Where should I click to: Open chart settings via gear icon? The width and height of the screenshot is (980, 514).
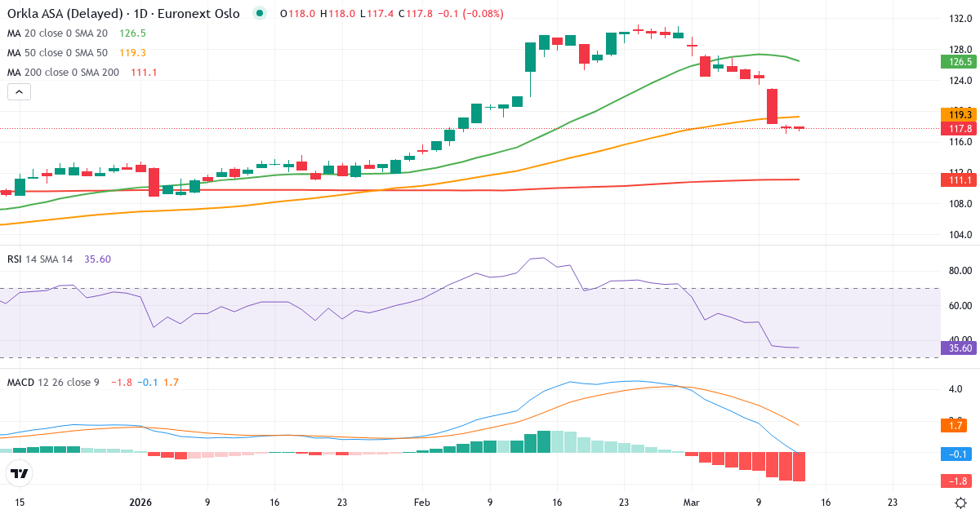coord(961,503)
